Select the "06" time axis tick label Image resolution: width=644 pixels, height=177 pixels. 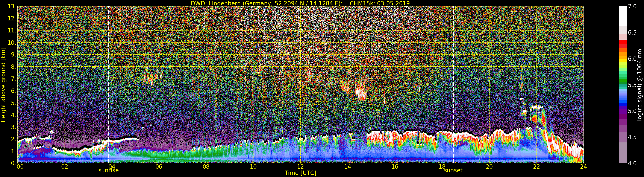tap(159, 166)
